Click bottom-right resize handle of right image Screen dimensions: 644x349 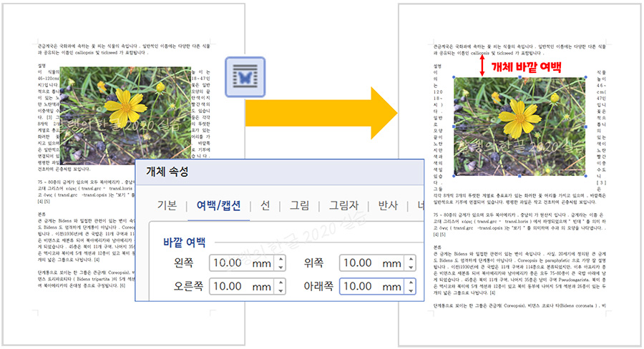click(x=585, y=176)
